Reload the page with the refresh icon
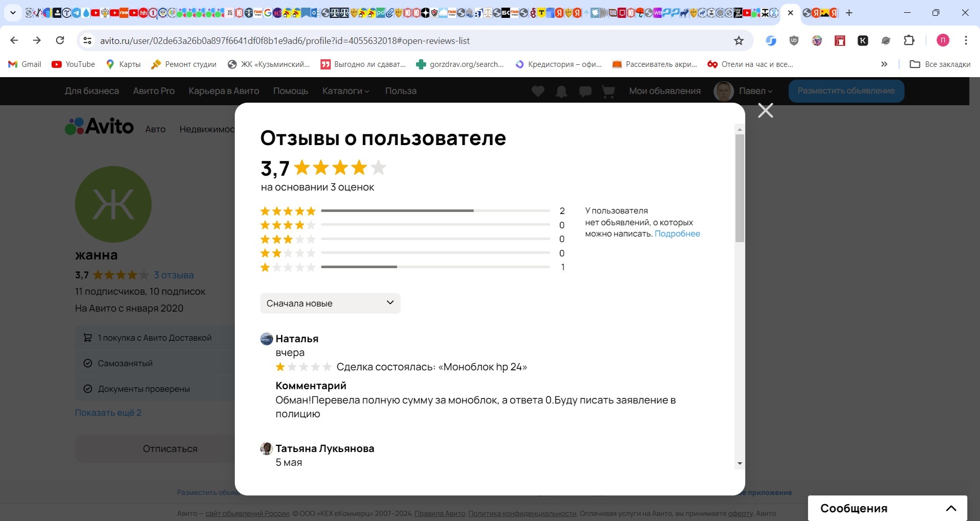 click(60, 40)
